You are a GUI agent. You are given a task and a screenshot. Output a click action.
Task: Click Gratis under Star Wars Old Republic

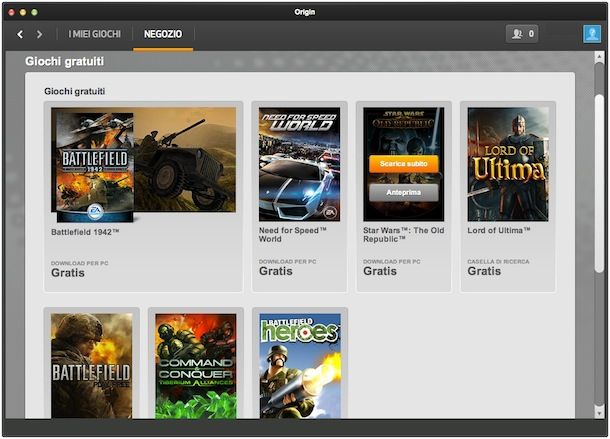pyautogui.click(x=380, y=271)
